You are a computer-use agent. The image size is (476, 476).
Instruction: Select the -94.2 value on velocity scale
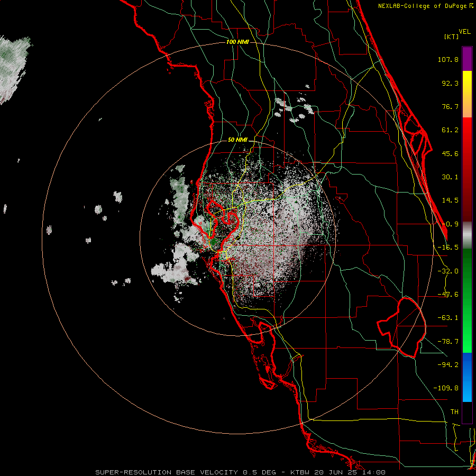(448, 364)
